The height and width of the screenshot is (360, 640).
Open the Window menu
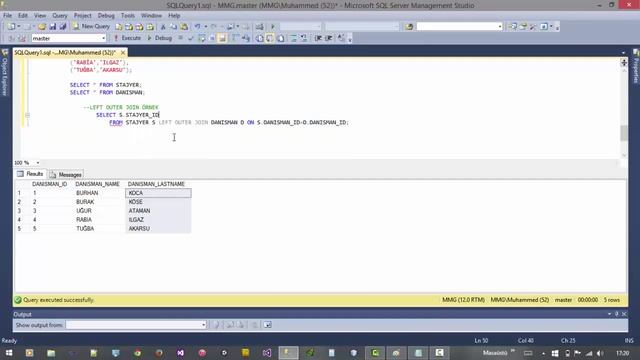click(x=151, y=16)
